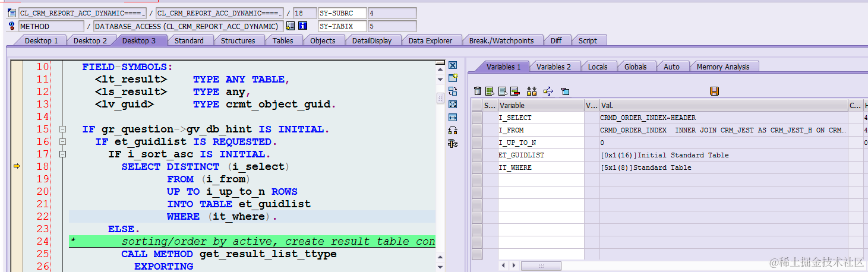Open the Data Explorer tab
The height and width of the screenshot is (272, 868).
430,40
